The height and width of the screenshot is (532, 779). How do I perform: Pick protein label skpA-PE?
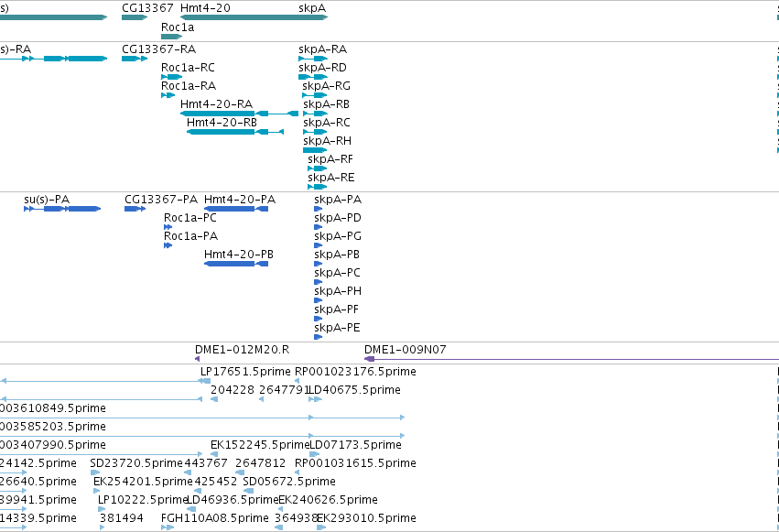(x=337, y=329)
